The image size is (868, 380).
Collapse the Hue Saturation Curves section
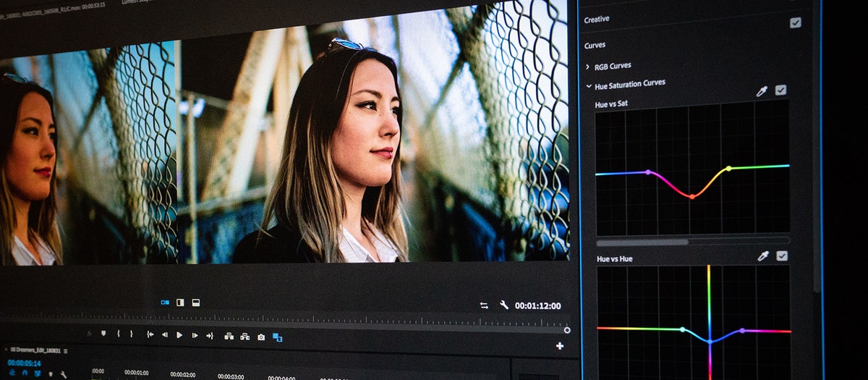coord(589,86)
